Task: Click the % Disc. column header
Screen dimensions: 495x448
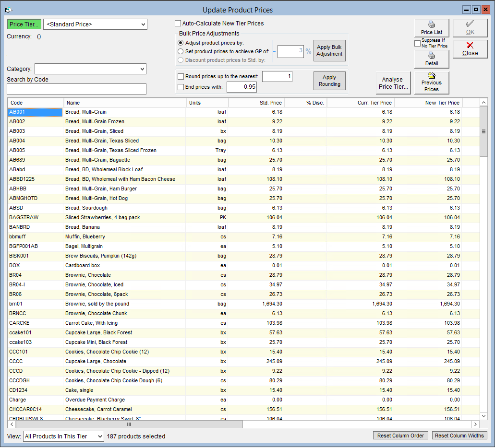Action: 305,103
